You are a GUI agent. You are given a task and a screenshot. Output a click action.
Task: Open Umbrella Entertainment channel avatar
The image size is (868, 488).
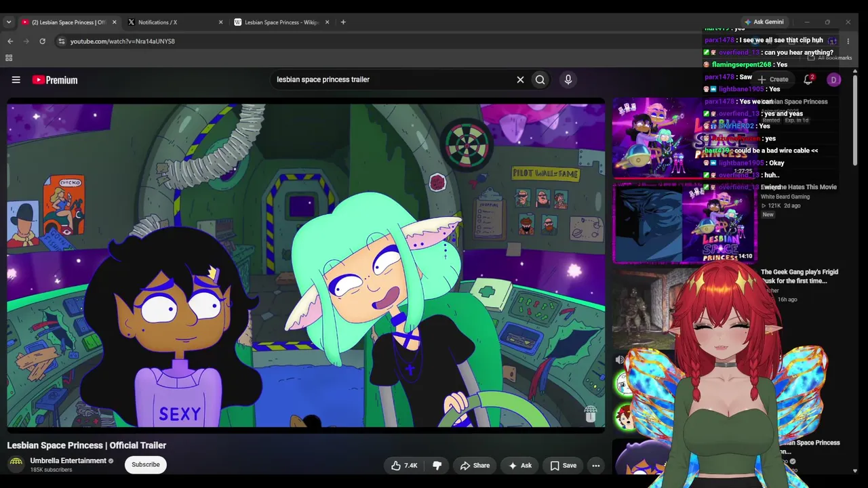pos(16,464)
